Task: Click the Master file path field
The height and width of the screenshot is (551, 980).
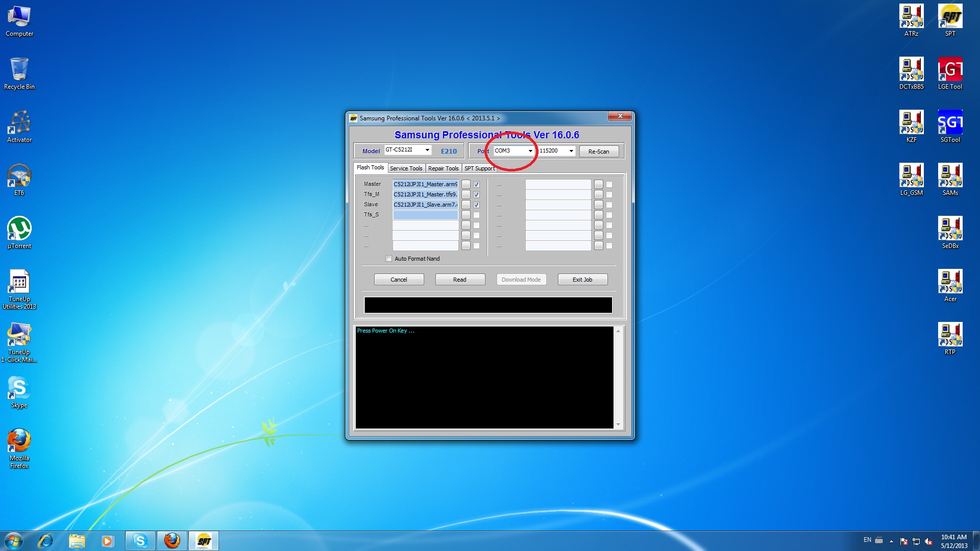Action: [425, 184]
